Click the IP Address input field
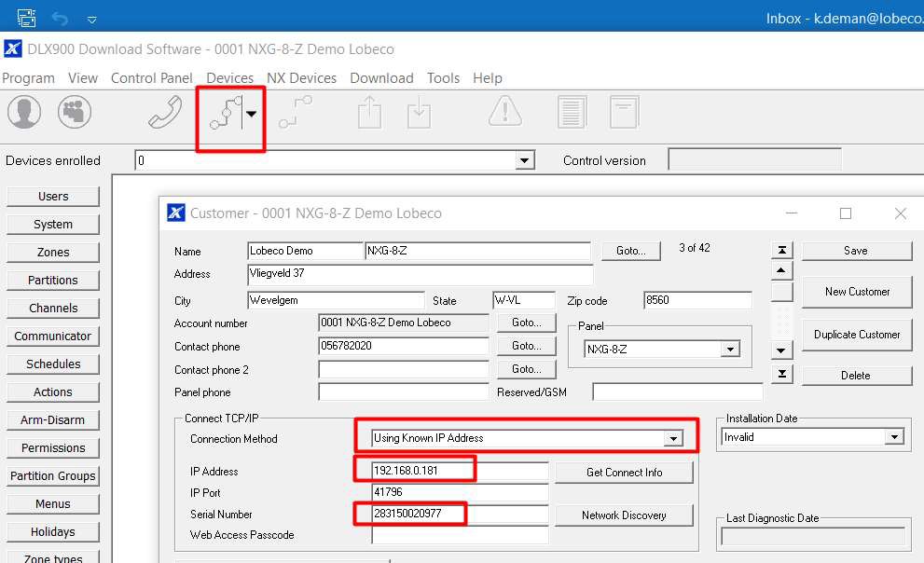The width and height of the screenshot is (924, 563). click(460, 471)
